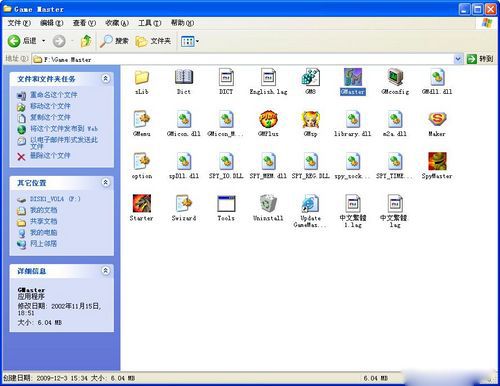The width and height of the screenshot is (500, 386).
Task: Open the Views dropdown button
Action: [x=190, y=41]
